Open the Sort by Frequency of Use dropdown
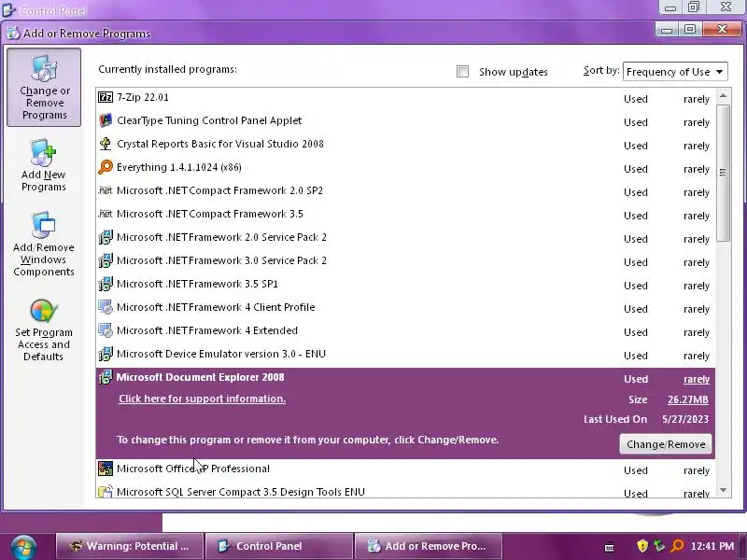The width and height of the screenshot is (747, 560). coord(675,72)
